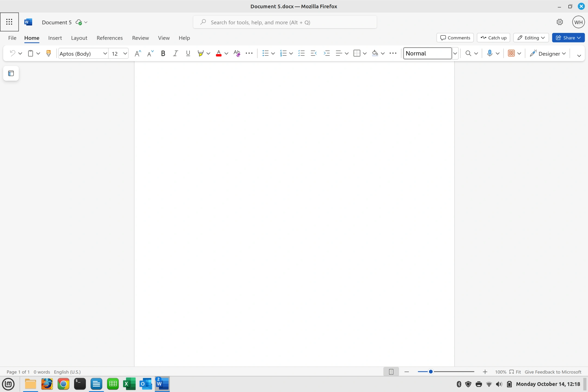The image size is (588, 392).
Task: Open the bullet library dropdown arrow
Action: (273, 53)
